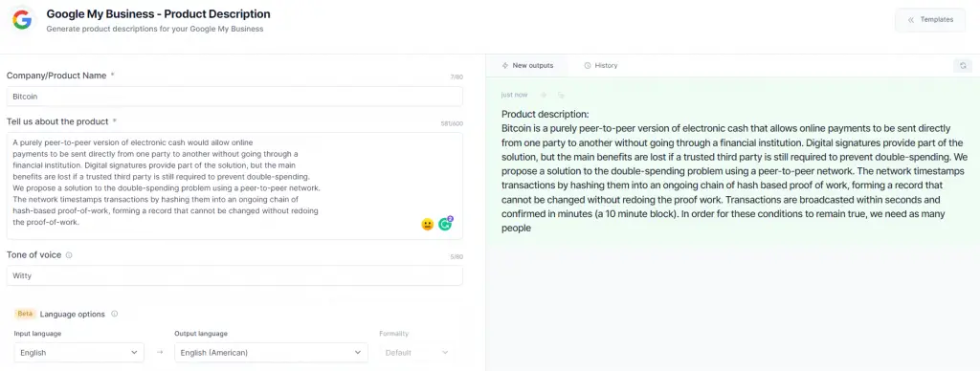The height and width of the screenshot is (371, 980).
Task: Switch to the History tab
Action: point(600,66)
